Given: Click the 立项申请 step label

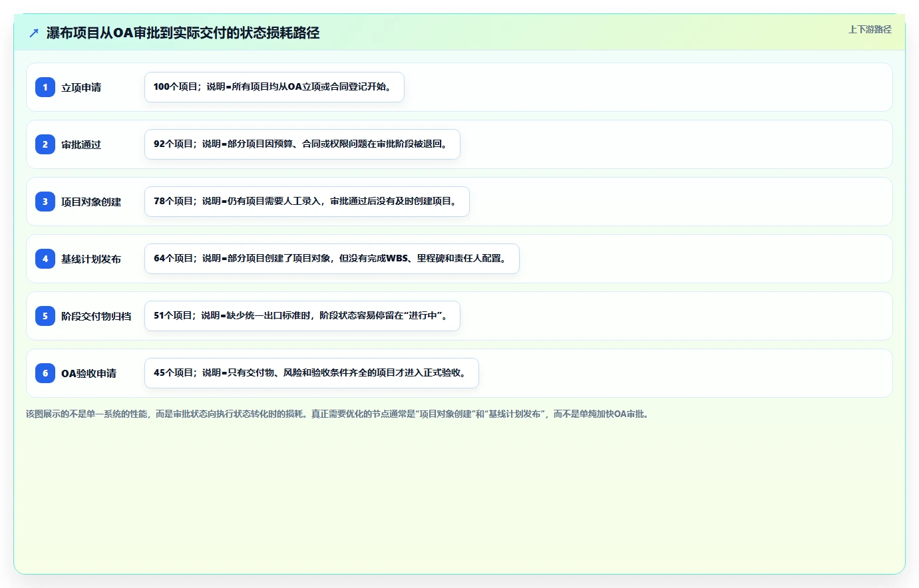Looking at the screenshot, I should pyautogui.click(x=81, y=87).
